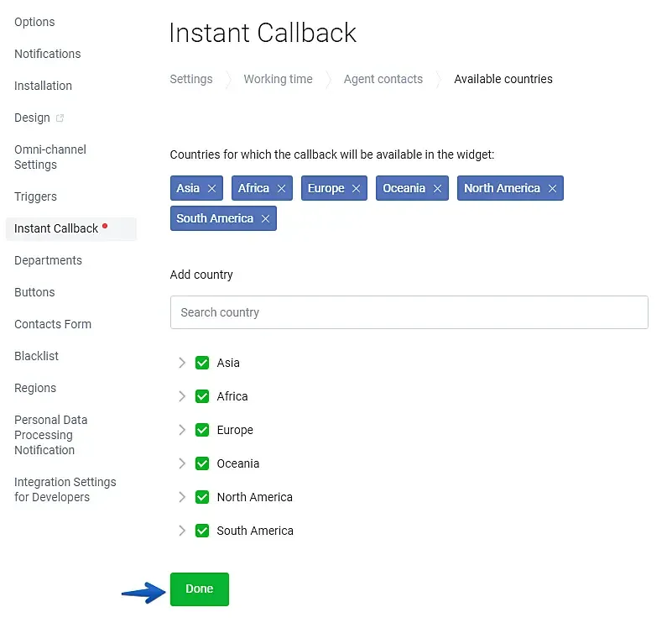
Task: Open Triggers in the sidebar
Action: (35, 196)
